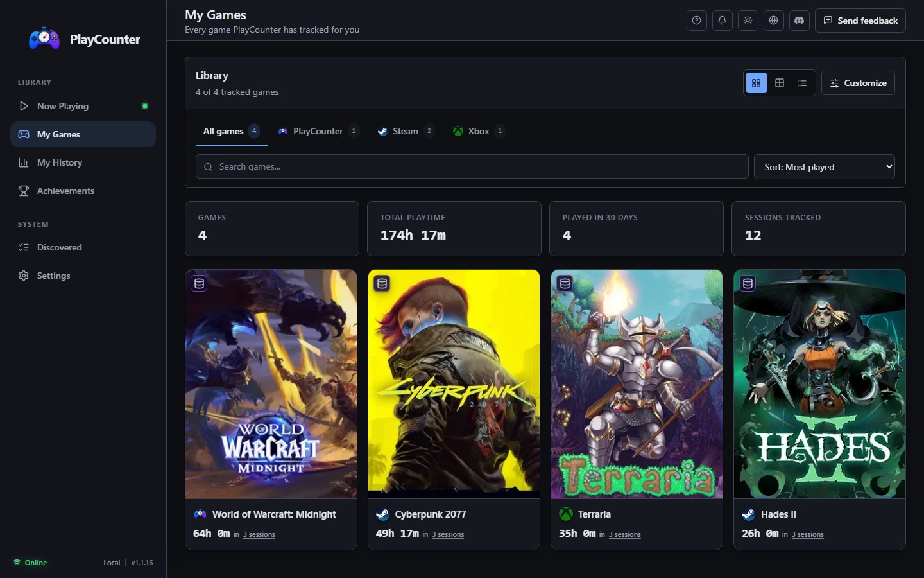Open My History page
Viewport: 924px width, 578px height.
click(x=83, y=162)
